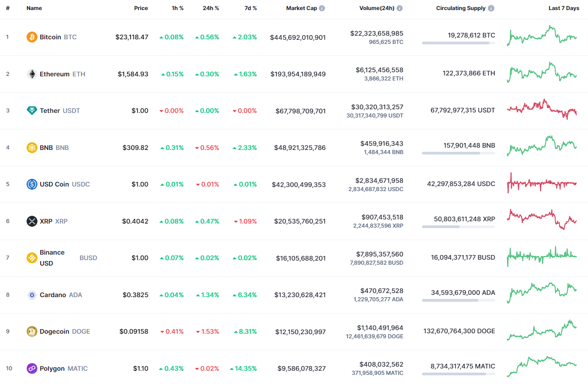Click the Polygon coin logo
The height and width of the screenshot is (384, 588).
pyautogui.click(x=31, y=368)
